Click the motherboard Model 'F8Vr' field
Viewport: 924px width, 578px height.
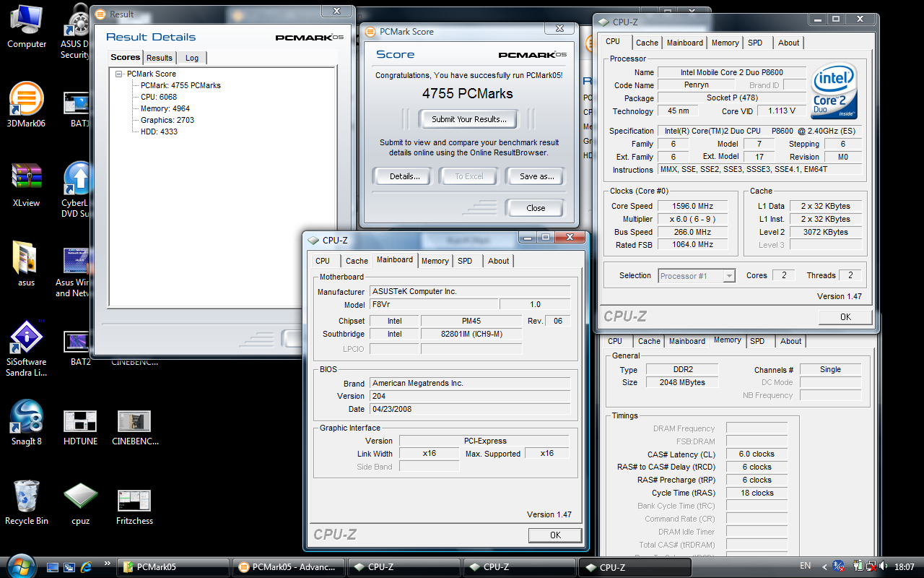point(434,305)
